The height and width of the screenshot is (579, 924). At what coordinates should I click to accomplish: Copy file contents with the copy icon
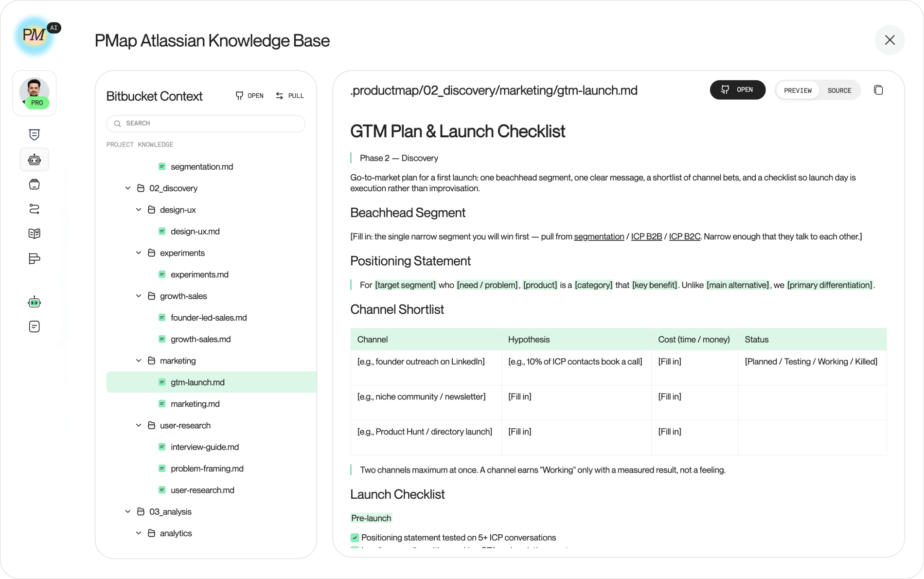tap(878, 90)
